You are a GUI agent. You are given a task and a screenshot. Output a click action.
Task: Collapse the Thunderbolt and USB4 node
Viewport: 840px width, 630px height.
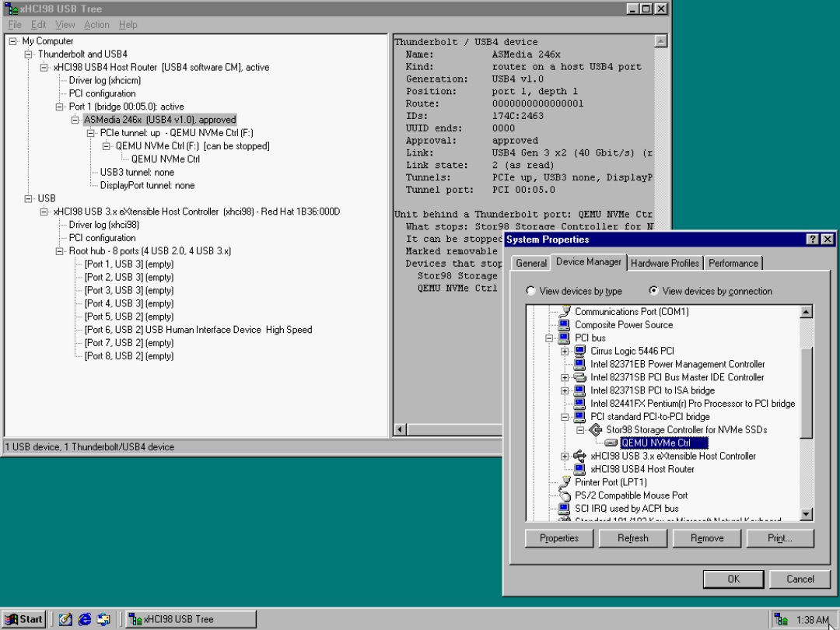coord(29,54)
